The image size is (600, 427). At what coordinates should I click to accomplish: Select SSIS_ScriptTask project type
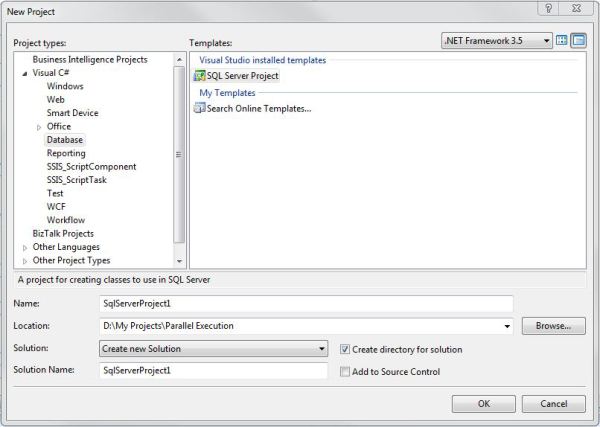[x=77, y=180]
